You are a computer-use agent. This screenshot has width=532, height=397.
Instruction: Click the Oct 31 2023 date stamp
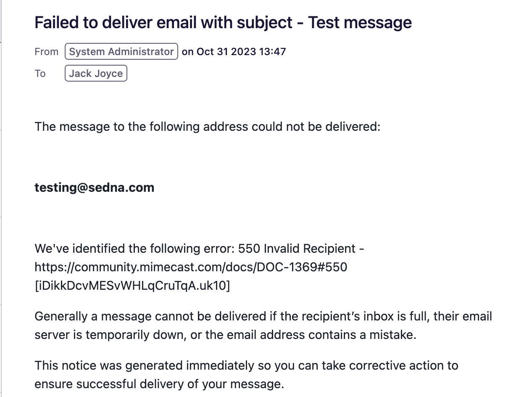coord(226,51)
